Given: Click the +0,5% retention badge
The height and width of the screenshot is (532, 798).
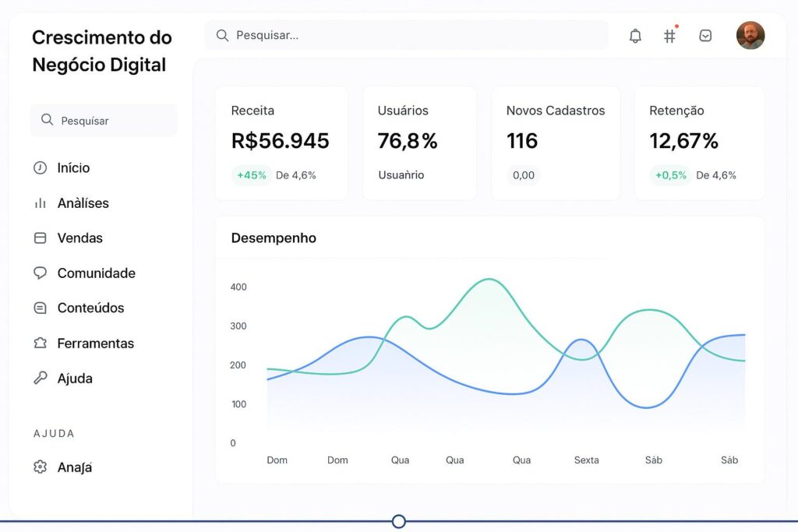Looking at the screenshot, I should click(x=670, y=175).
